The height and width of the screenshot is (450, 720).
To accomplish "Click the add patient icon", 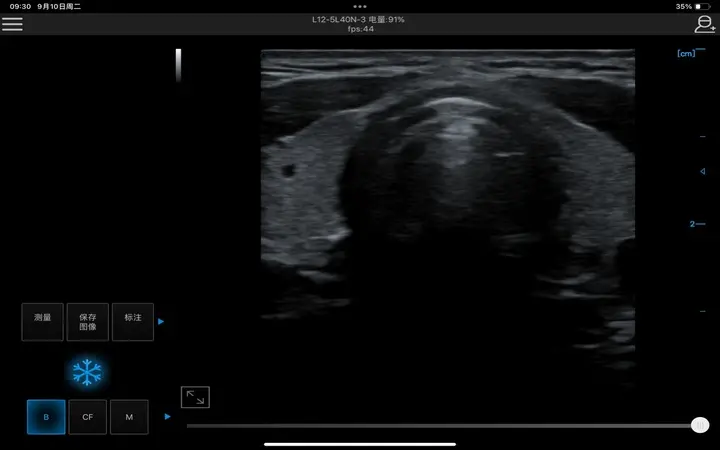I will coord(705,24).
